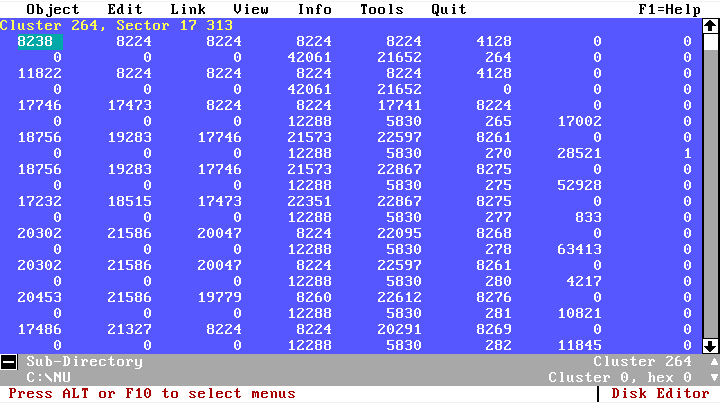
Task: Select value 19779
Action: click(x=219, y=297)
